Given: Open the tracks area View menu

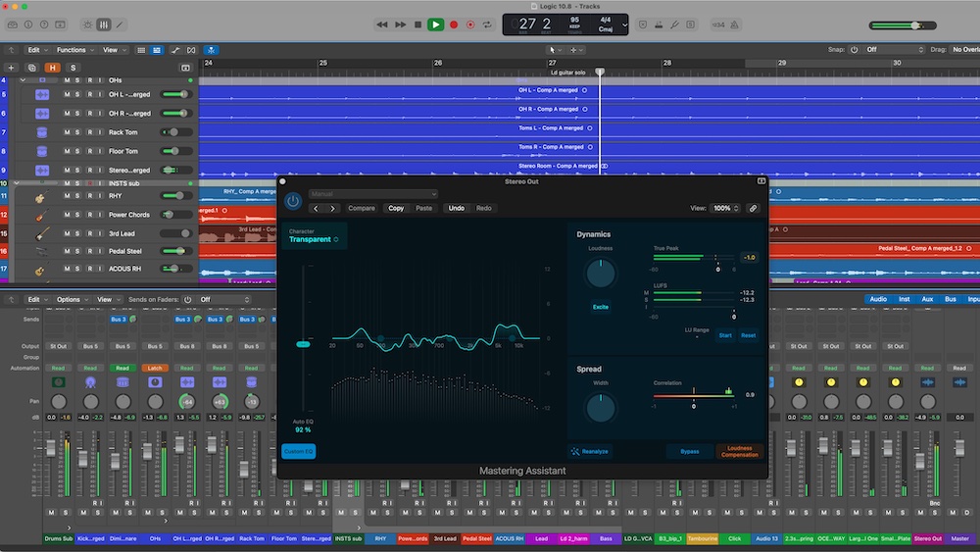Looking at the screenshot, I should (x=114, y=50).
